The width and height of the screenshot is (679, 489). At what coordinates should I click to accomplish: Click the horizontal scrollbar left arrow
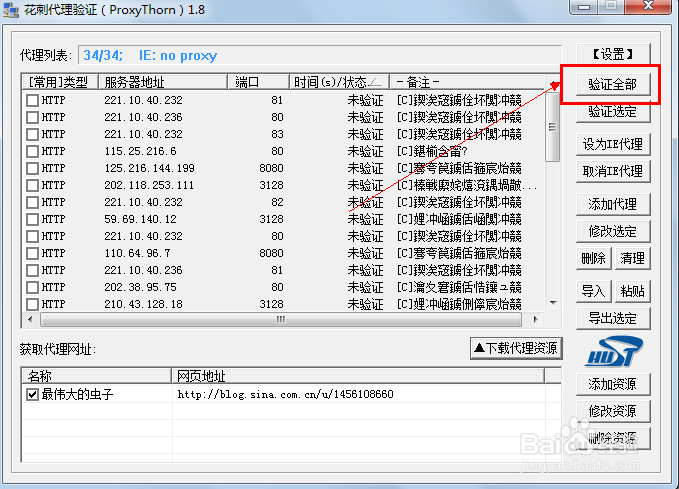(x=30, y=320)
